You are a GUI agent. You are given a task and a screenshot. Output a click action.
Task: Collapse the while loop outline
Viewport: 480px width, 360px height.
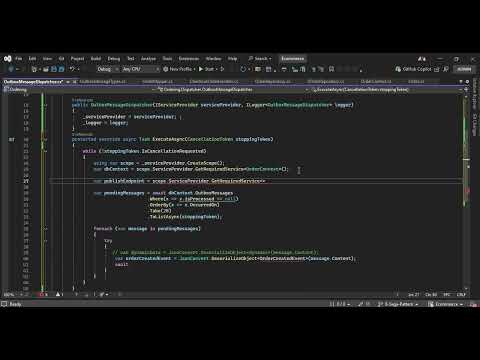[46, 151]
